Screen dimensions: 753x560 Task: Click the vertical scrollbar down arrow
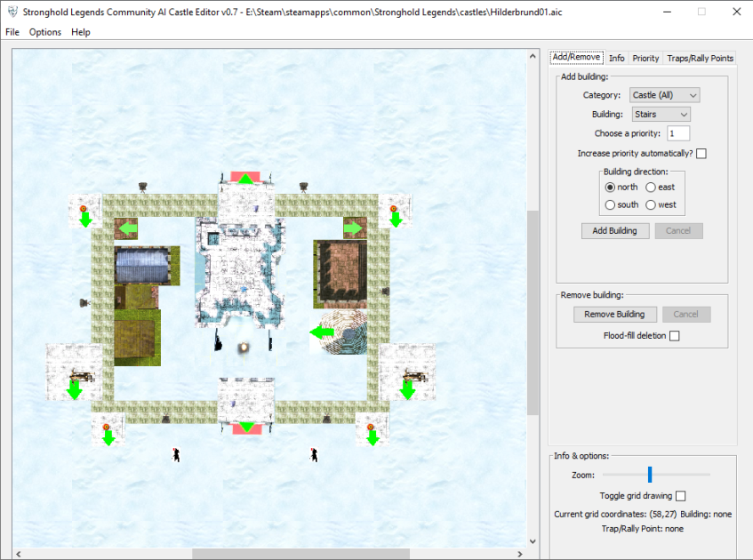[x=533, y=541]
